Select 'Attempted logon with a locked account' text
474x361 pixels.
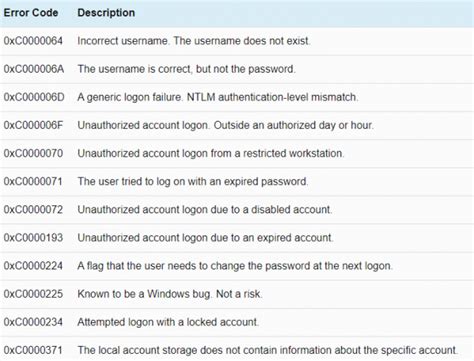coord(168,322)
